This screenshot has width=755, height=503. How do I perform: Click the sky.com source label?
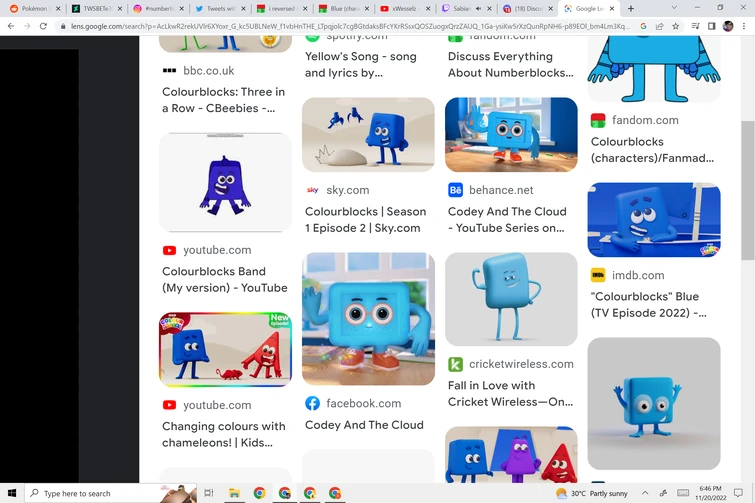coord(348,190)
